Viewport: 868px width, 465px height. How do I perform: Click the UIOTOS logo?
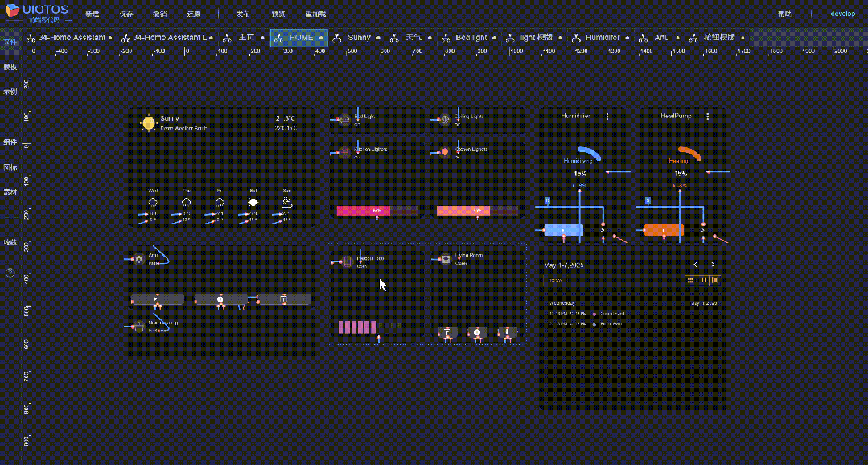tap(37, 12)
